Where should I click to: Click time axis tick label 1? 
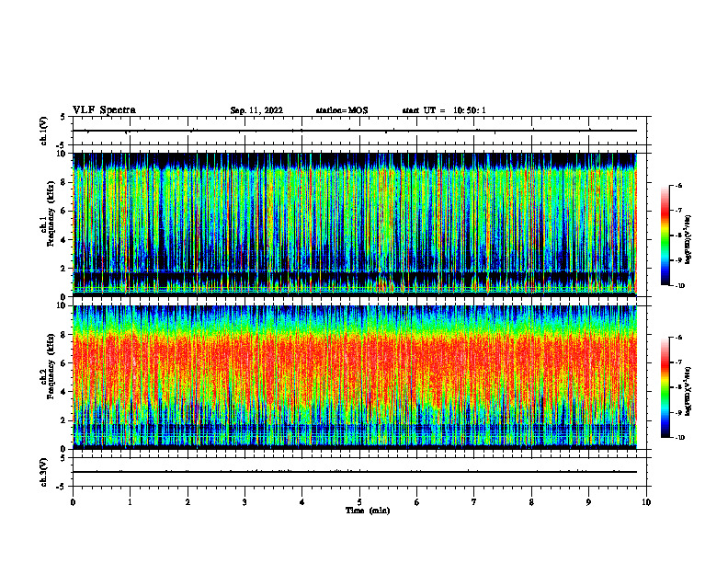coord(130,502)
